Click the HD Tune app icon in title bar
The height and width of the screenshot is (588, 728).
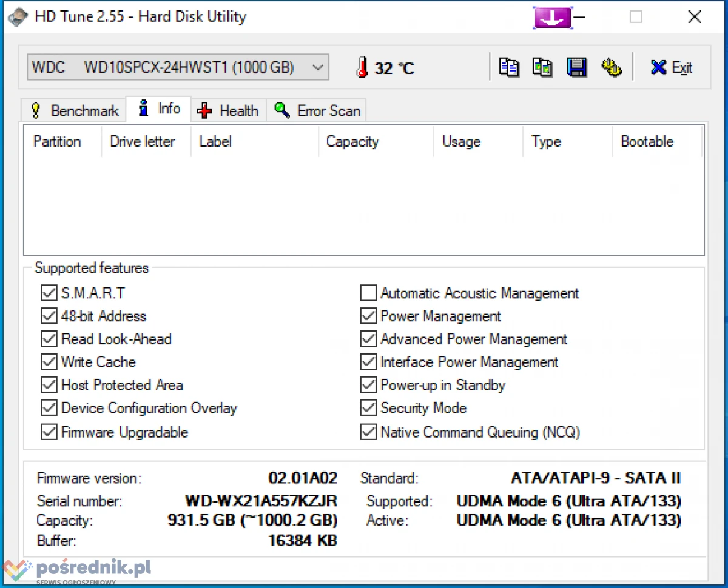18,17
